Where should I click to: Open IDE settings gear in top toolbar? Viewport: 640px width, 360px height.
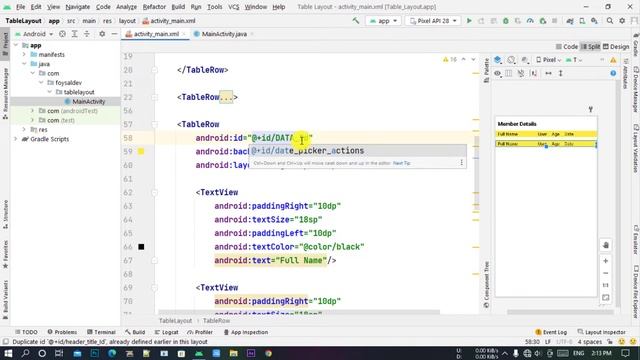[622, 21]
